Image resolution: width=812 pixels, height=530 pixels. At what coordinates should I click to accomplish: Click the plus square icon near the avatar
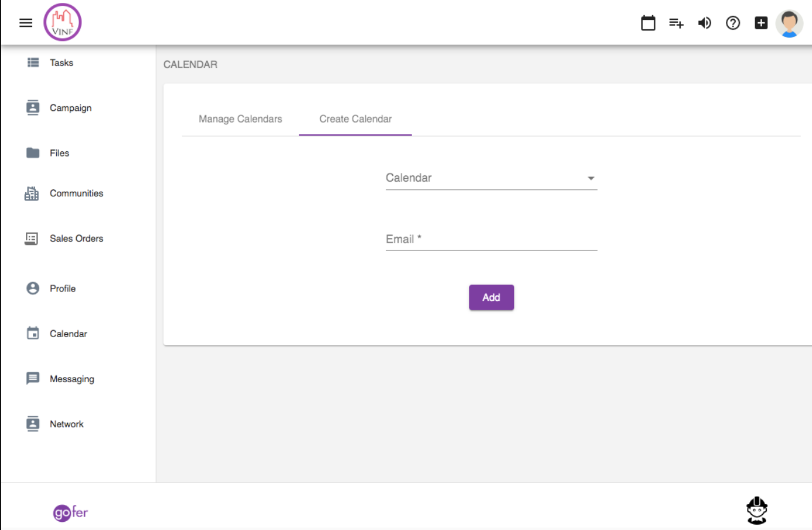point(760,22)
